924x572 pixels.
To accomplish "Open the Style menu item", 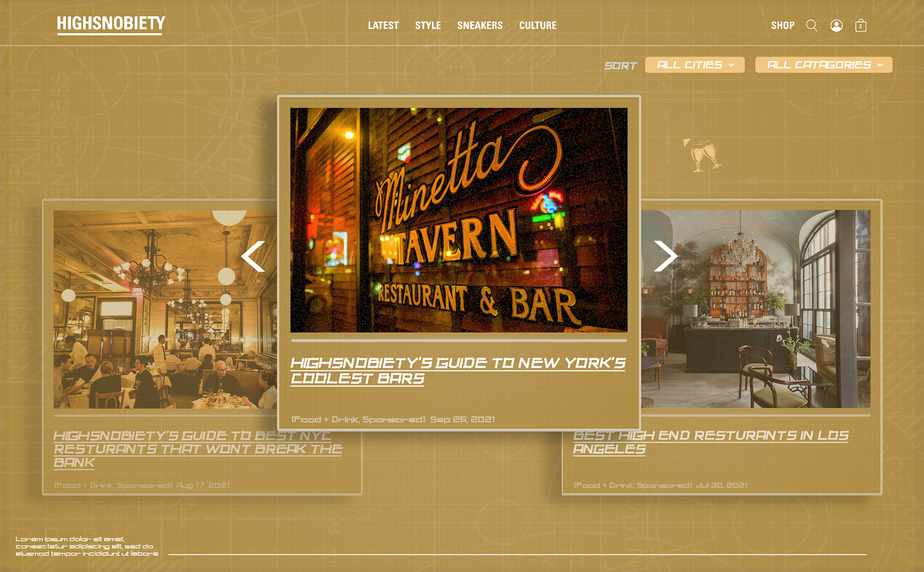I will [x=428, y=25].
